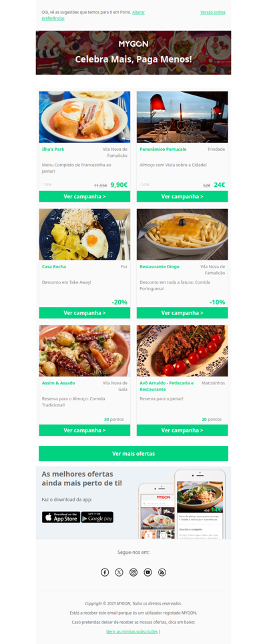Screen dimensions: 267x644
Task: Click Ver campanha for Panorâmico Portucale
Action: pyautogui.click(x=182, y=196)
